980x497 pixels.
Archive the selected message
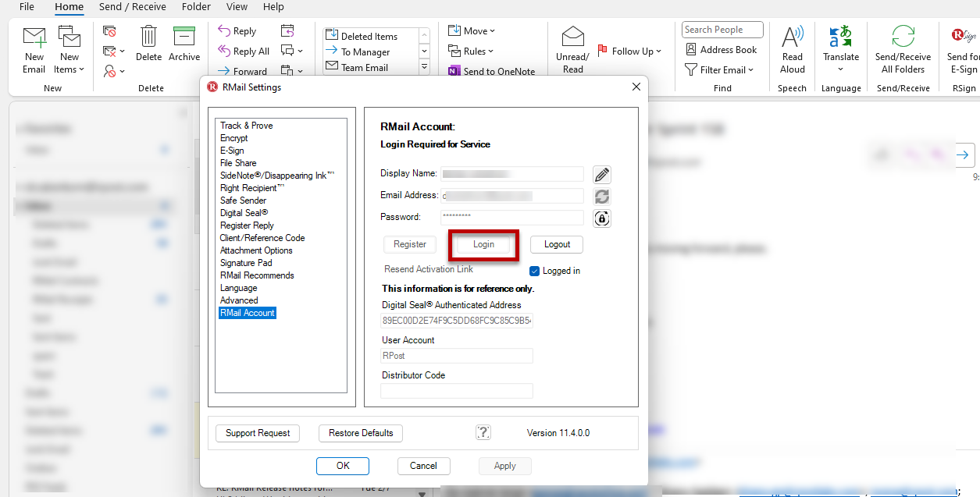pos(184,44)
